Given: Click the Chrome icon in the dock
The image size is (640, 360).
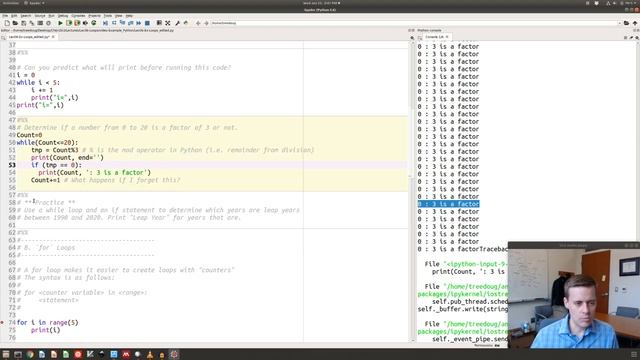Looking at the screenshot, I should [x=30, y=354].
